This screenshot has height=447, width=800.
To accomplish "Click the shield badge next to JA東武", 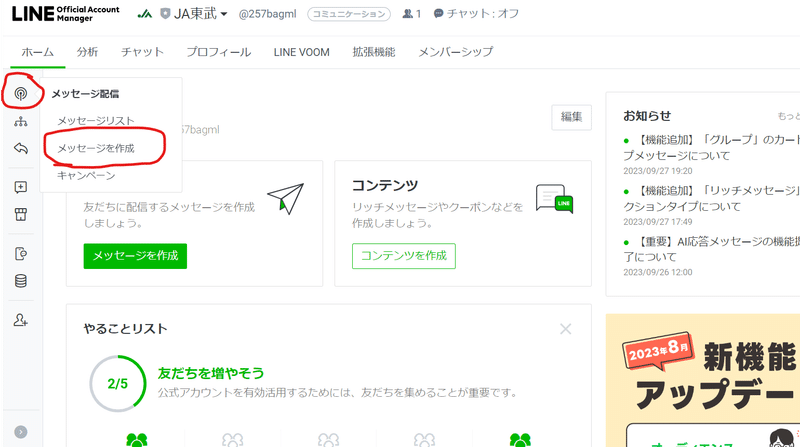I will tap(165, 14).
